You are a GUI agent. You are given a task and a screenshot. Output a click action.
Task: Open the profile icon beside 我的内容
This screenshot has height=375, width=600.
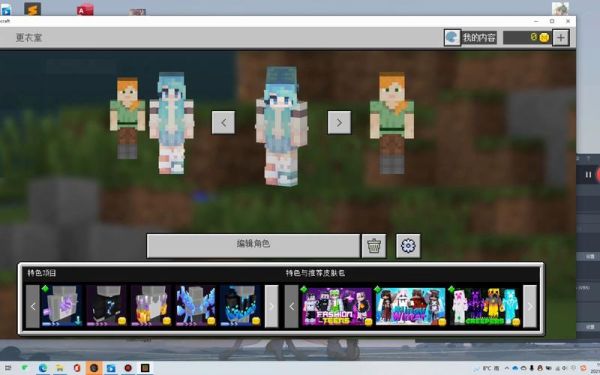point(452,38)
